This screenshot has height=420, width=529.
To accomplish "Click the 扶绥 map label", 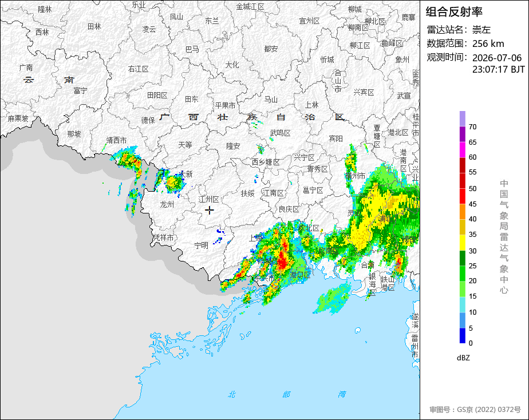I will (247, 193).
